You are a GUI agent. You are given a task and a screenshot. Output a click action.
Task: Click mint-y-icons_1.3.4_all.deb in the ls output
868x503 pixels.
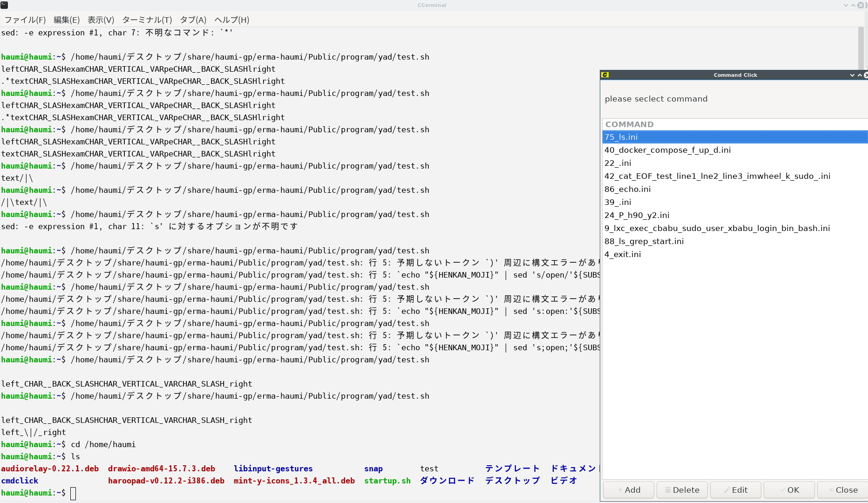pyautogui.click(x=294, y=481)
